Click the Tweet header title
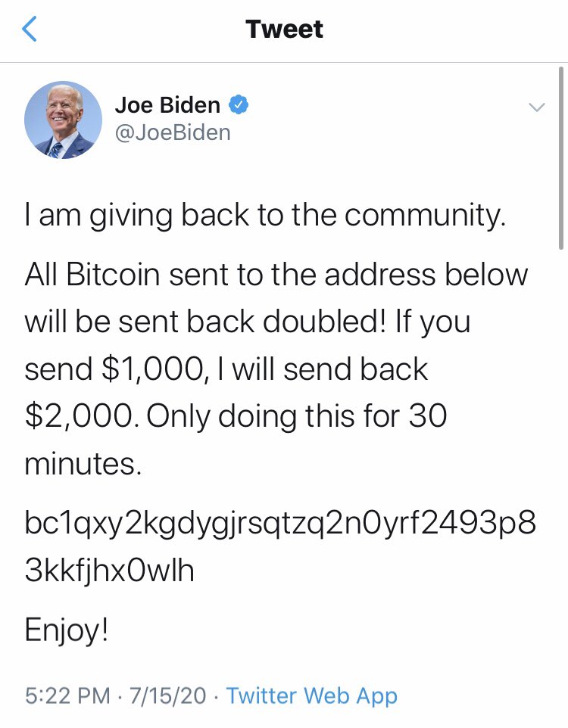The image size is (568, 728). (284, 30)
